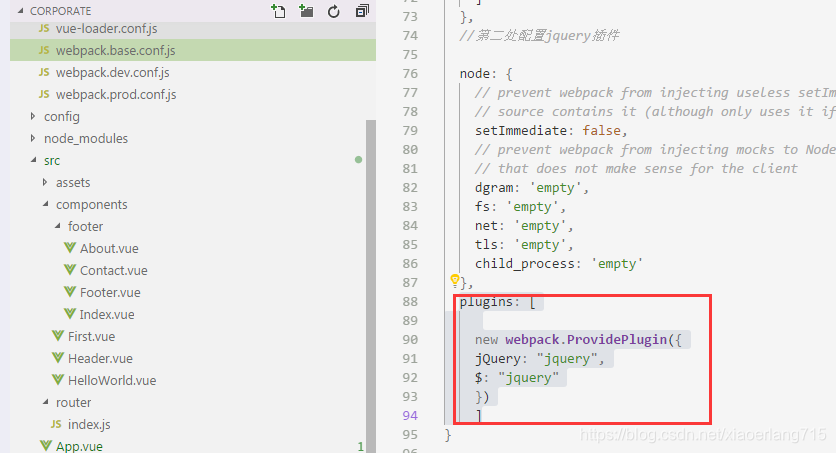This screenshot has width=836, height=453.
Task: Click on "tls: 'empty'," code line
Action: (524, 245)
